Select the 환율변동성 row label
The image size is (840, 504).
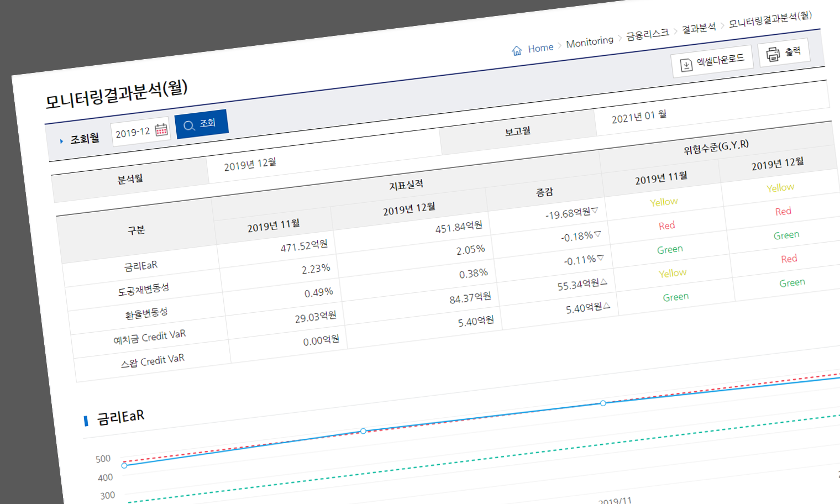click(146, 313)
